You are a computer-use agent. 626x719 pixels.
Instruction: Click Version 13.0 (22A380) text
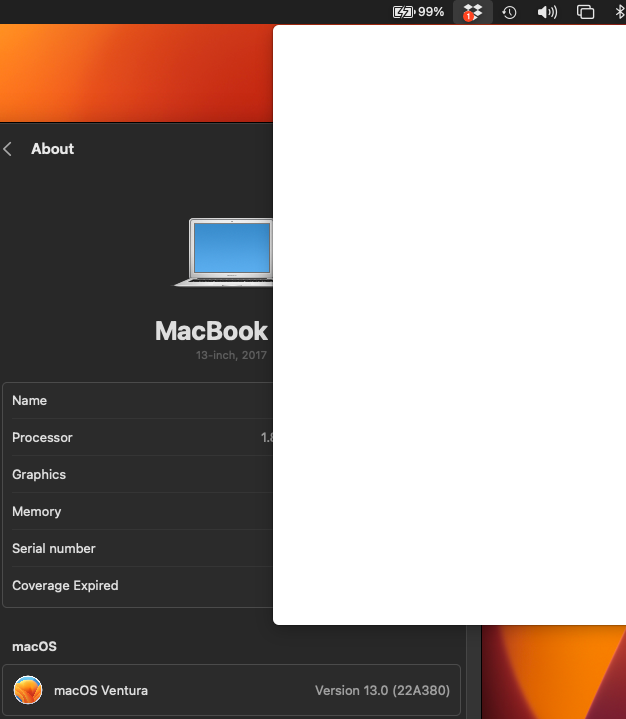pyautogui.click(x=382, y=690)
